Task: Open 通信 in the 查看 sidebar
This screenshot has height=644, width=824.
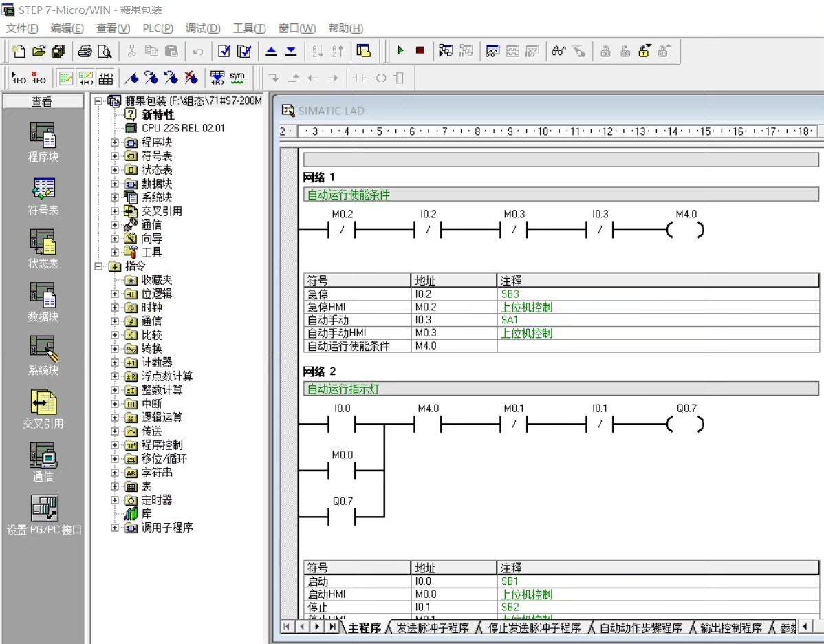Action: [43, 462]
